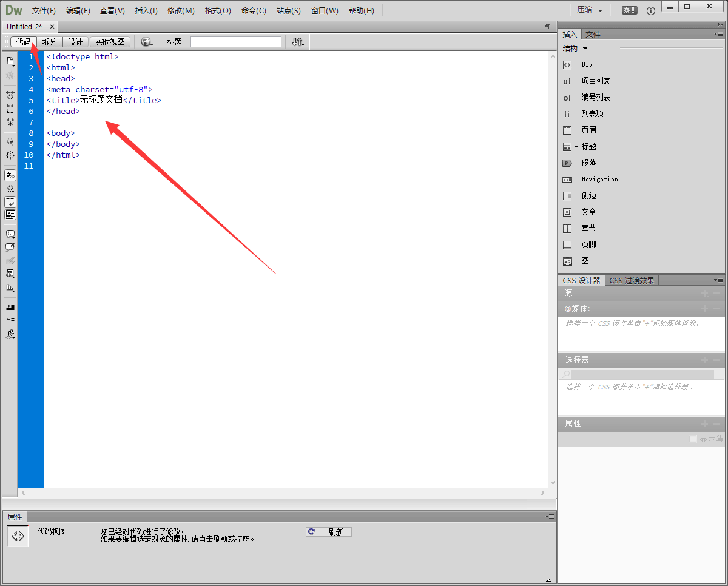Expand the 结构 category dropdown

(x=585, y=49)
